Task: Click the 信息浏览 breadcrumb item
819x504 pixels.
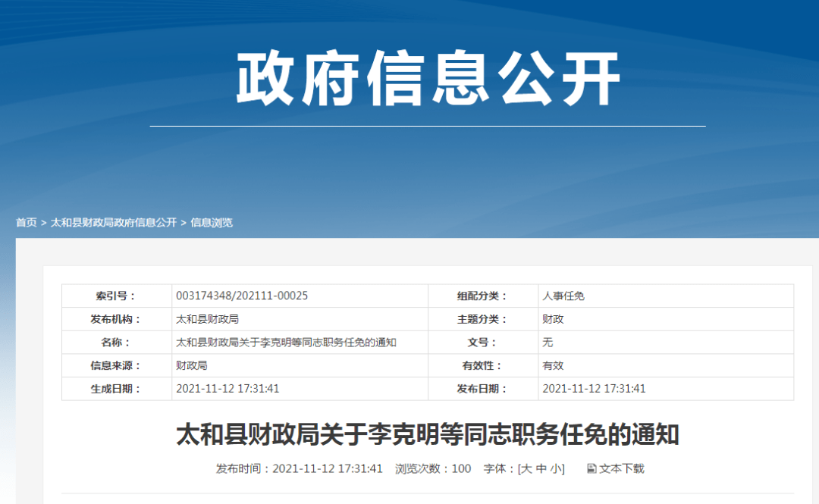Action: 211,223
